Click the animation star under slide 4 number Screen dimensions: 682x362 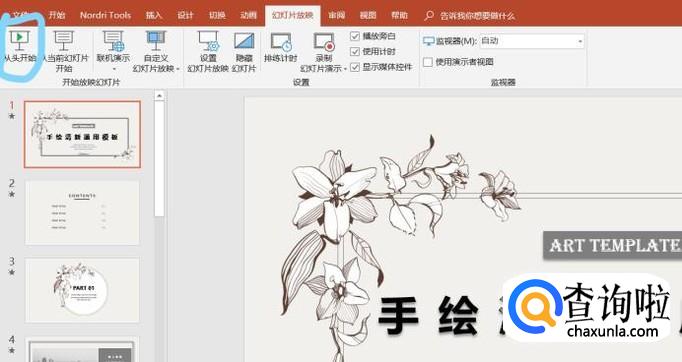coord(12,350)
